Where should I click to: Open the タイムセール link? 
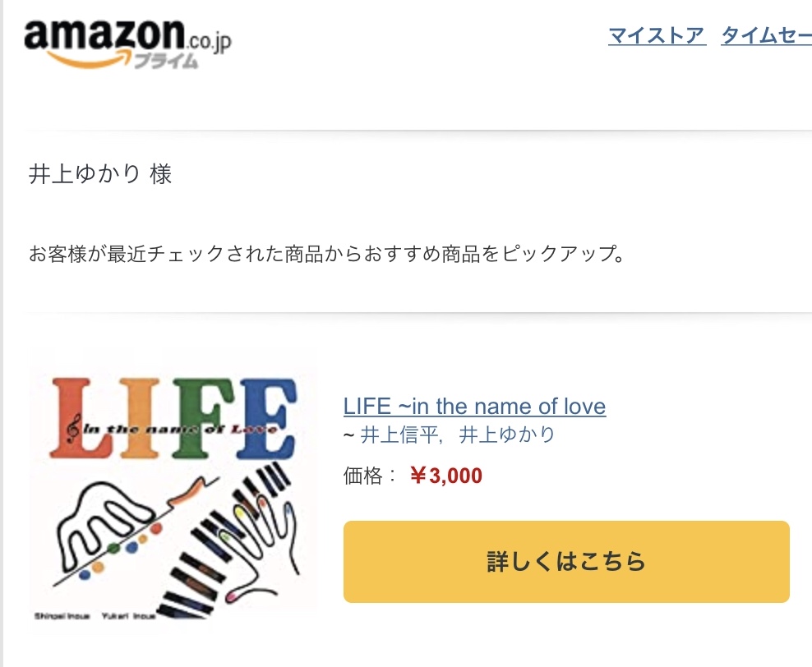click(766, 35)
